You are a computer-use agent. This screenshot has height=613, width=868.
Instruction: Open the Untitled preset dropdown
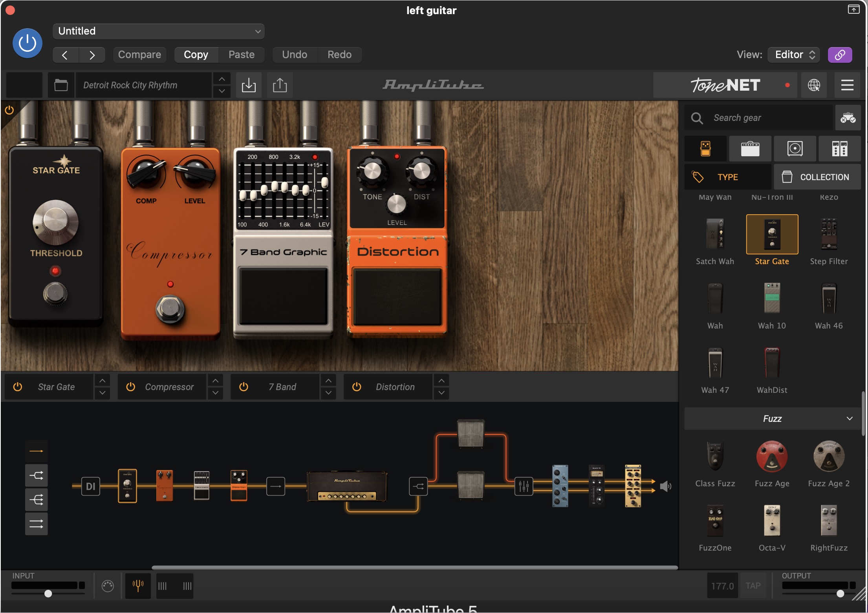pyautogui.click(x=158, y=31)
